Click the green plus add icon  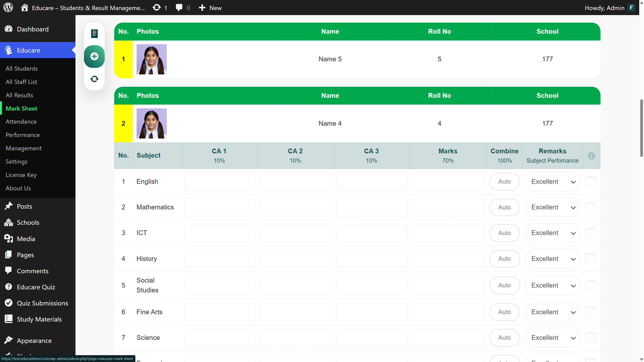pos(94,56)
